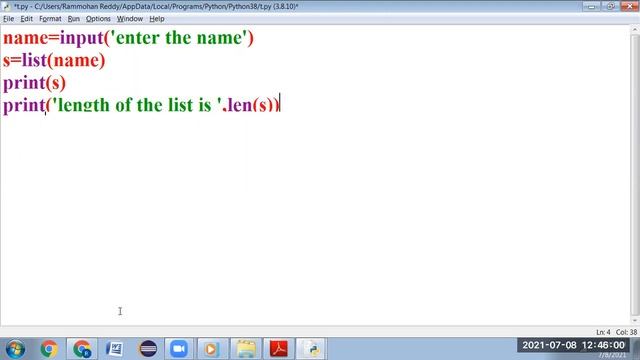Open Eclipse IDE from taskbar
Screen dimensions: 640x360
(148, 349)
